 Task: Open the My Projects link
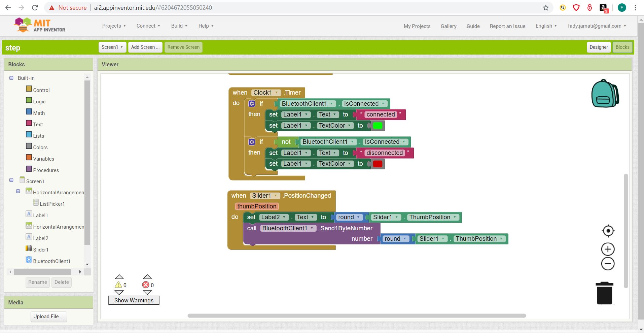click(x=417, y=26)
